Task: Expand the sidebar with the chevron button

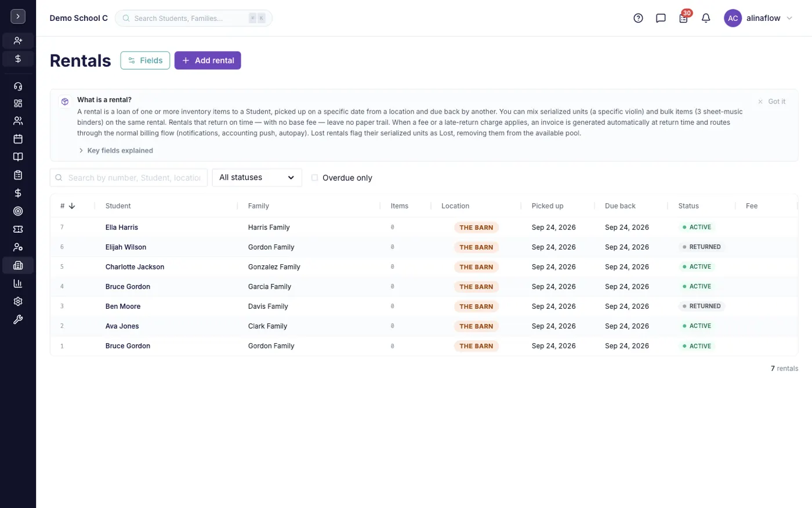Action: [18, 17]
